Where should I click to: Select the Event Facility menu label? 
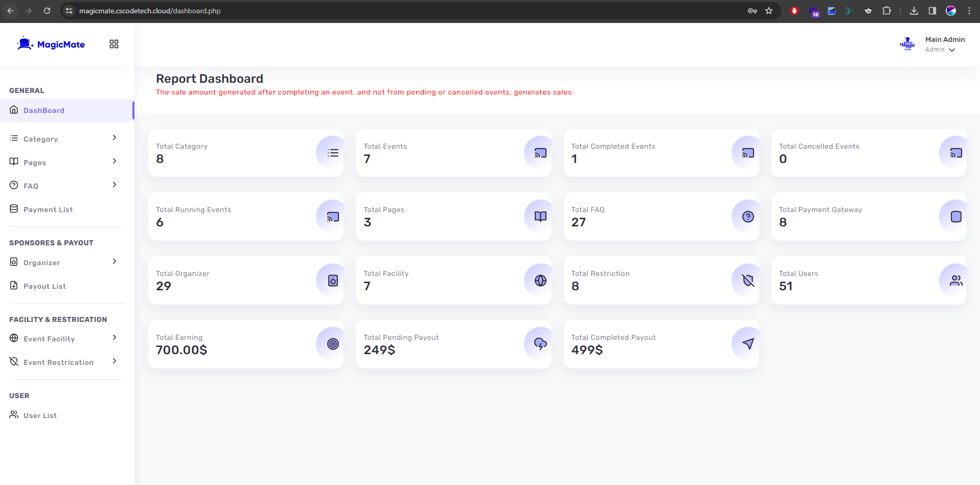pyautogui.click(x=49, y=339)
